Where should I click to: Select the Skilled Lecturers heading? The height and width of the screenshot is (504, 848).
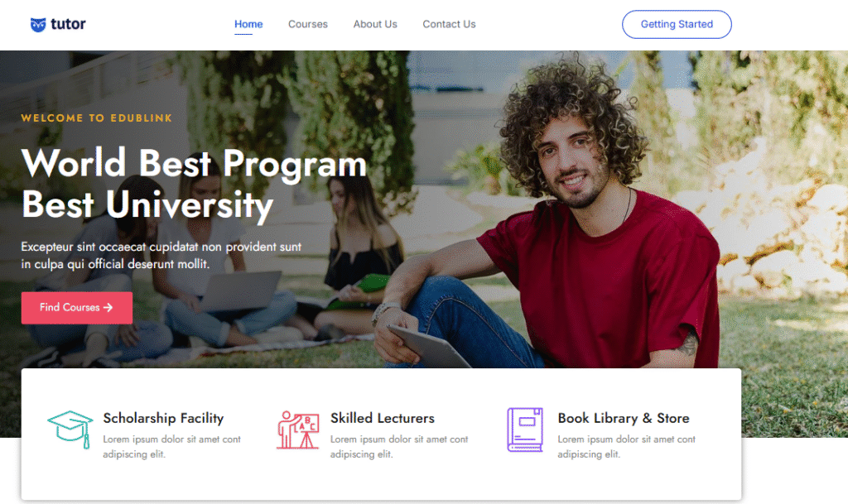[383, 418]
